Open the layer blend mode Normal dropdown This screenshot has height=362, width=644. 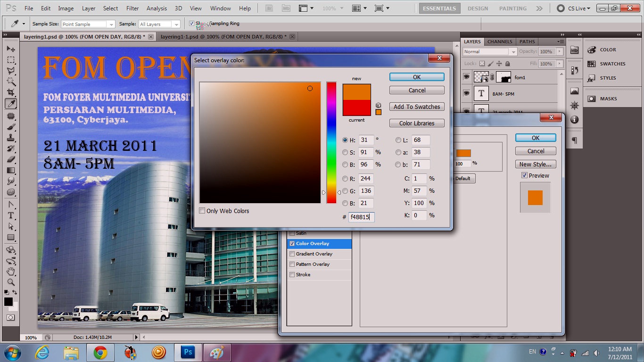(490, 51)
